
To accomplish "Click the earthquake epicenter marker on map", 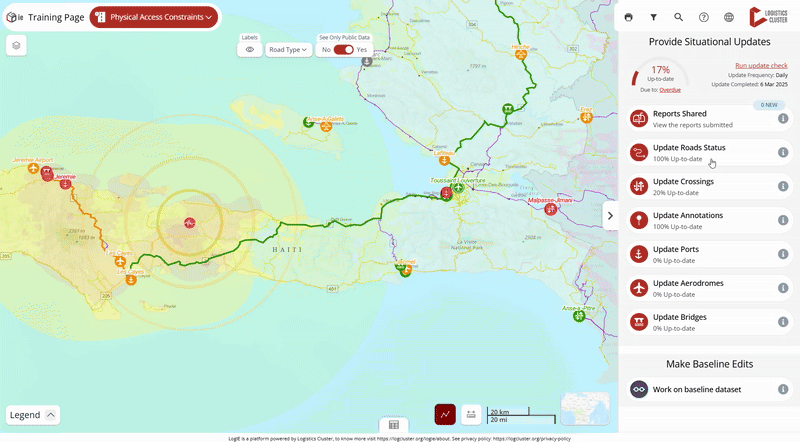I will [x=189, y=223].
